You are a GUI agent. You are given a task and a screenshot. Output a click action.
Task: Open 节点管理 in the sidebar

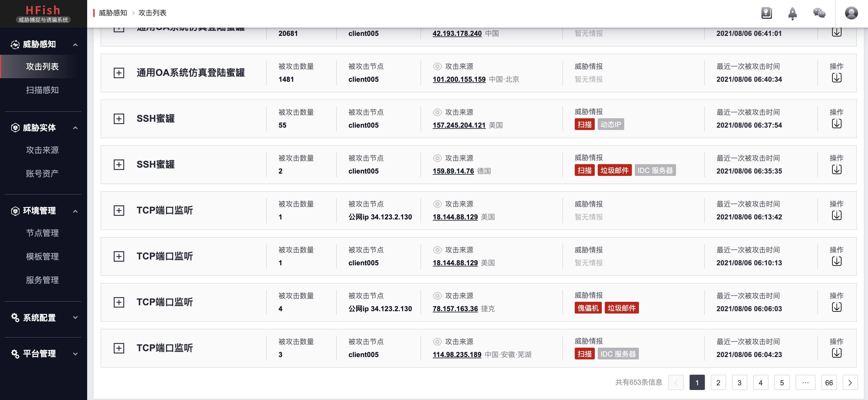point(42,233)
